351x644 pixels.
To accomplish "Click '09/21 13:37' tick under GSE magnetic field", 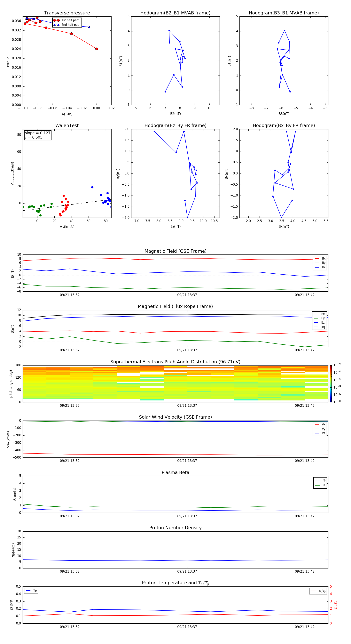I will pyautogui.click(x=187, y=295).
